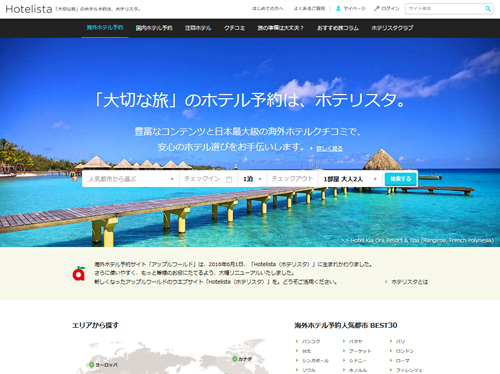
Task: Click the バンコク city link
Action: (311, 341)
